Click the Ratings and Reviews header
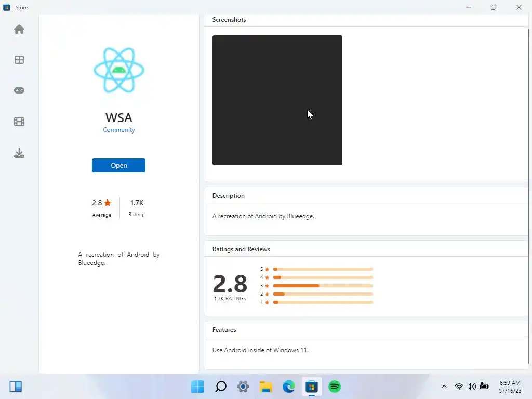 coord(241,249)
